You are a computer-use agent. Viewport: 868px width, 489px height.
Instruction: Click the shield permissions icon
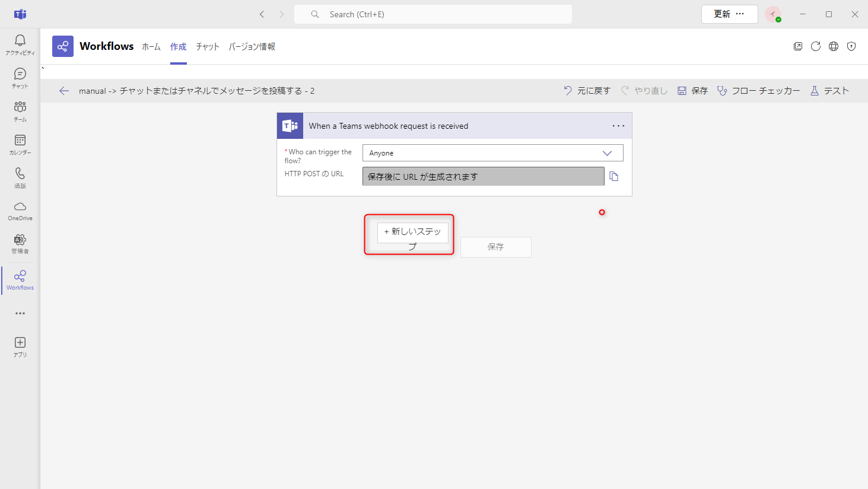point(851,46)
